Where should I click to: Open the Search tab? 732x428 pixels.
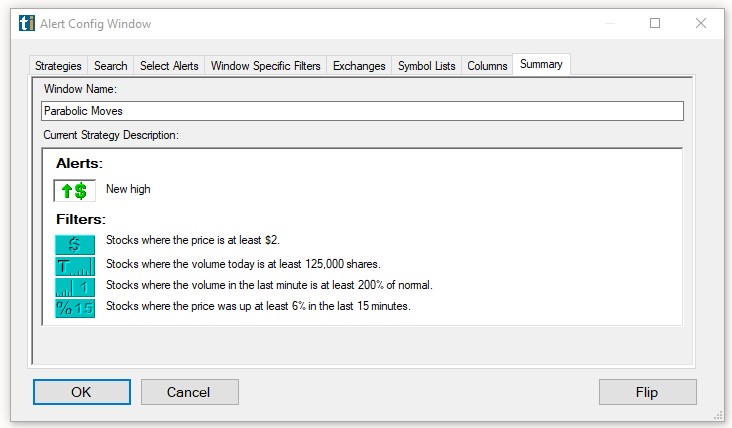coord(110,66)
